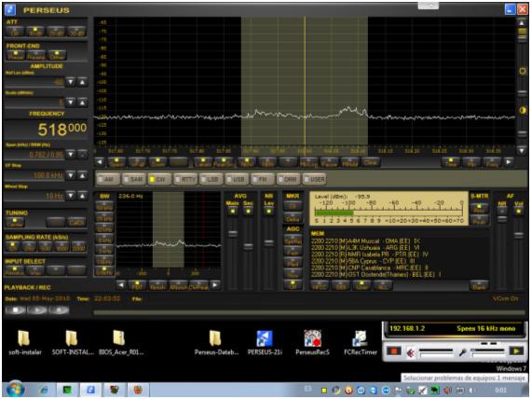Viewport: 532px width, 399px height.
Task: Select the SAM demodulation mode
Action: tap(132, 179)
